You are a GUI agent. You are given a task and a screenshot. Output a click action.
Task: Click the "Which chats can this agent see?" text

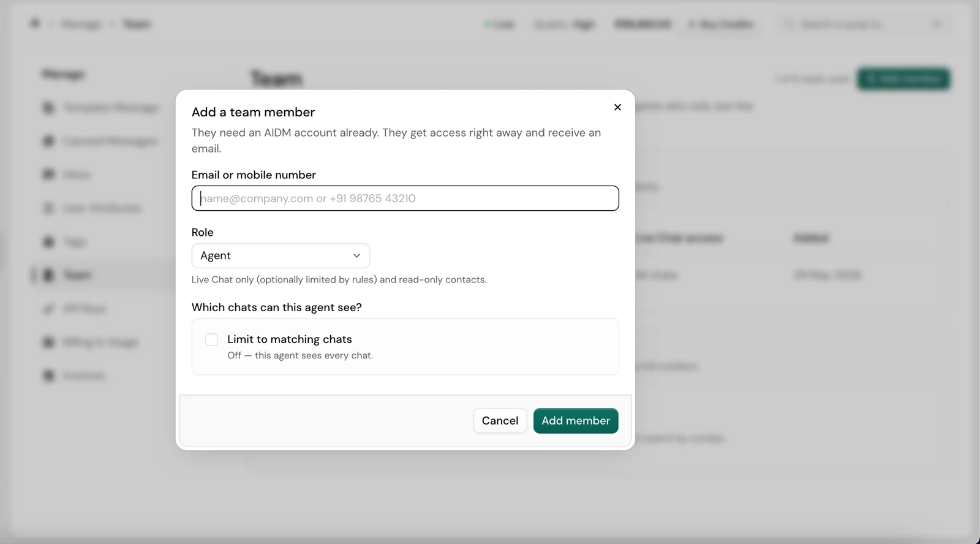[276, 308]
